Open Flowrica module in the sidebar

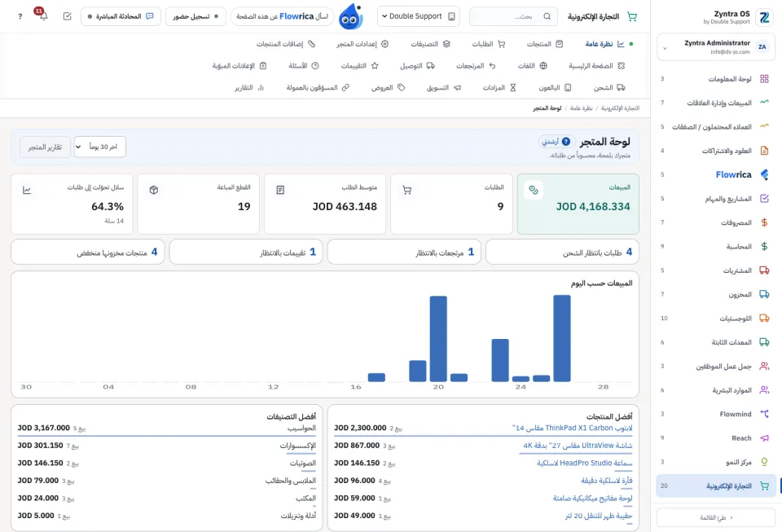pos(716,174)
